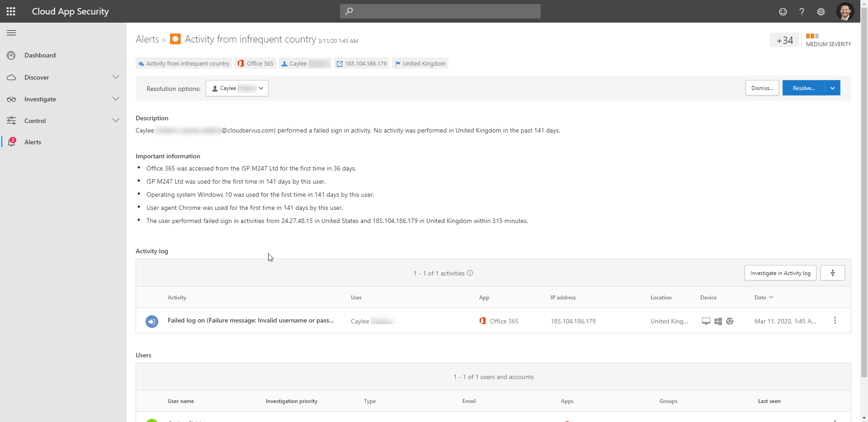Open the feedback smiley icon
Screen dimensions: 868x422
tap(783, 12)
